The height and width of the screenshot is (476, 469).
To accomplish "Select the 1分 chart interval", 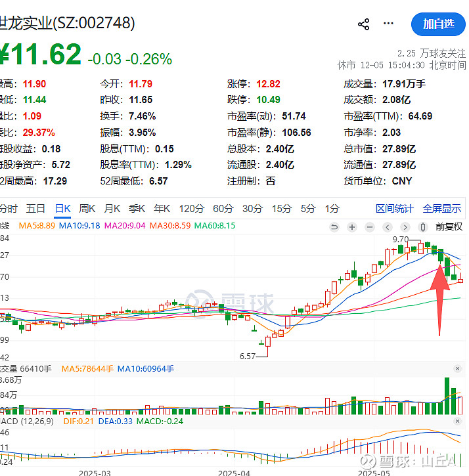I will click(332, 209).
